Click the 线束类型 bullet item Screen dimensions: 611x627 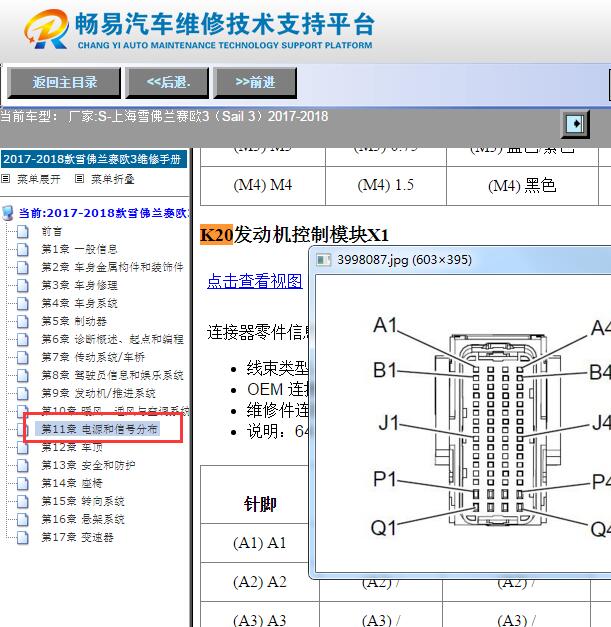coord(278,368)
